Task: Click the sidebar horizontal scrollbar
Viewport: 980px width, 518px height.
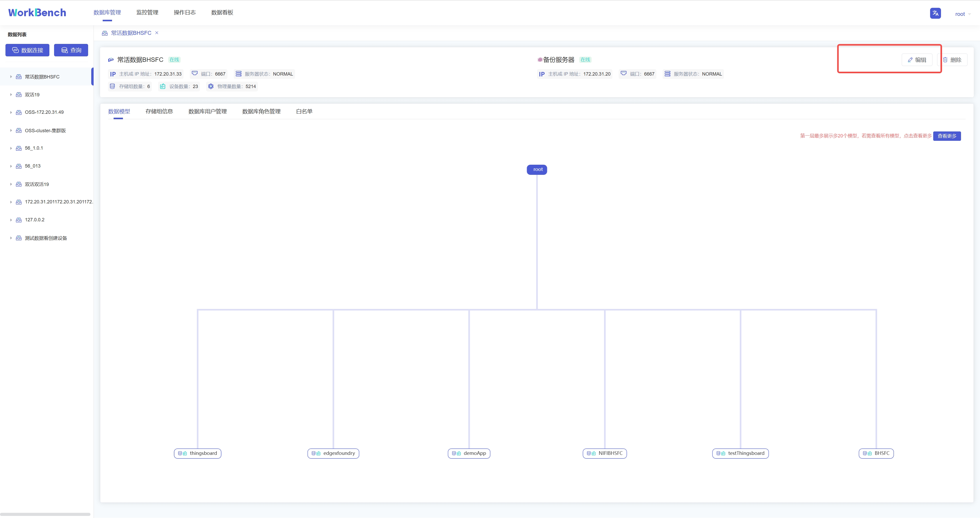Action: 45,514
